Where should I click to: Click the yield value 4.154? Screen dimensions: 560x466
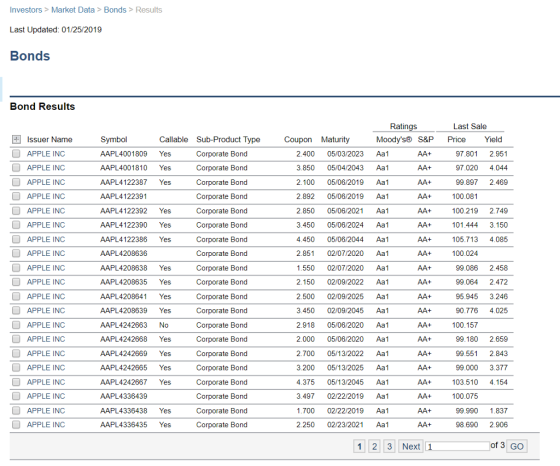tap(499, 382)
